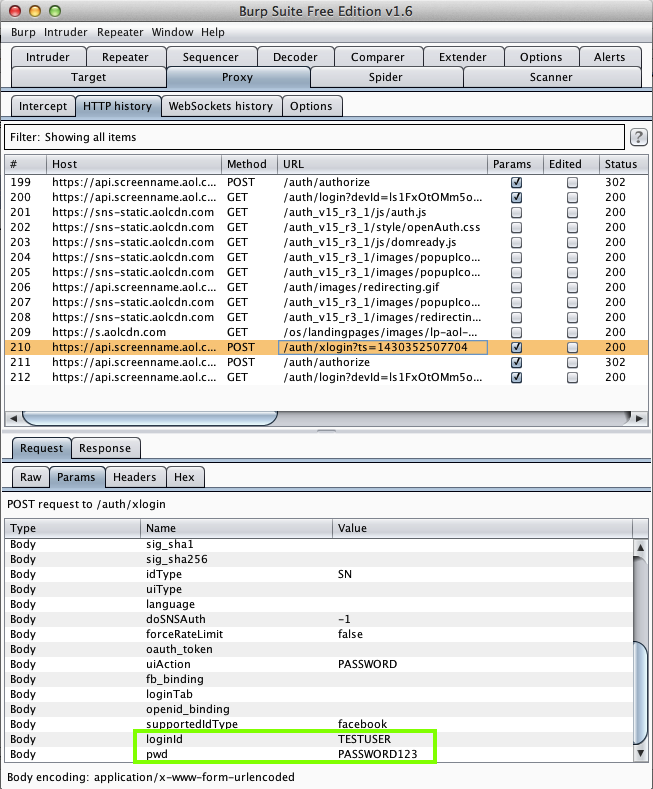Viewport: 653px width, 789px height.
Task: Click the Filter: Showing all items bar
Action: (x=314, y=137)
